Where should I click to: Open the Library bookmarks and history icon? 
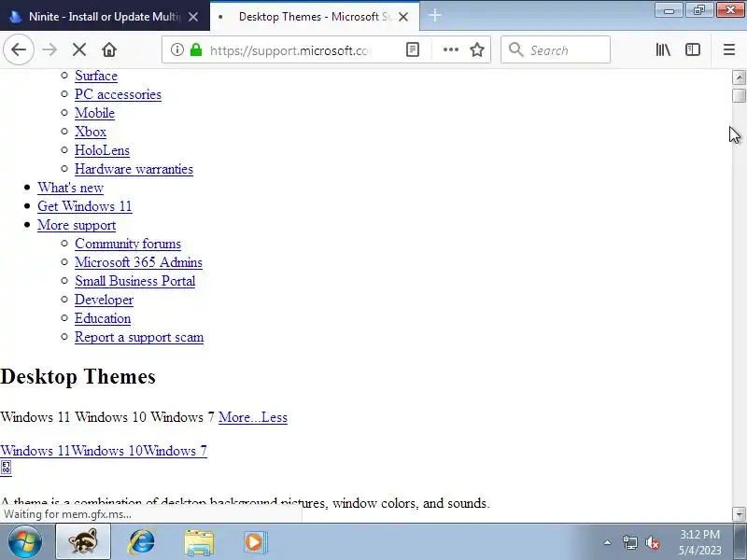[x=663, y=49]
